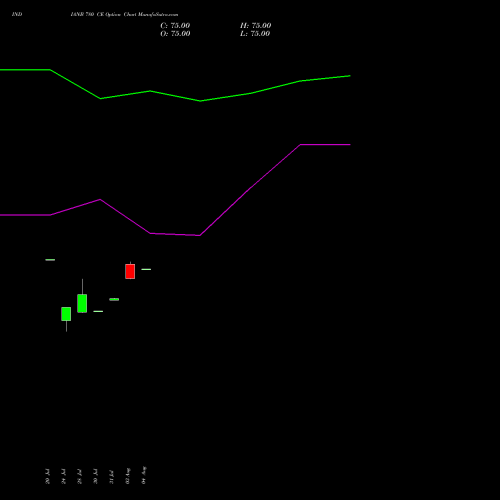This screenshot has width=500, height=500.
Task: Click the '02 Aug' date label
Action: point(128,476)
